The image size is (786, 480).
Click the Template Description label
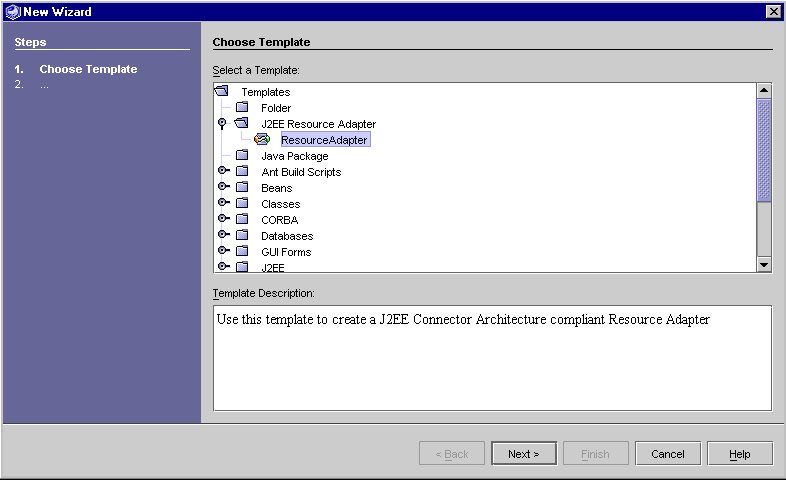coord(264,293)
